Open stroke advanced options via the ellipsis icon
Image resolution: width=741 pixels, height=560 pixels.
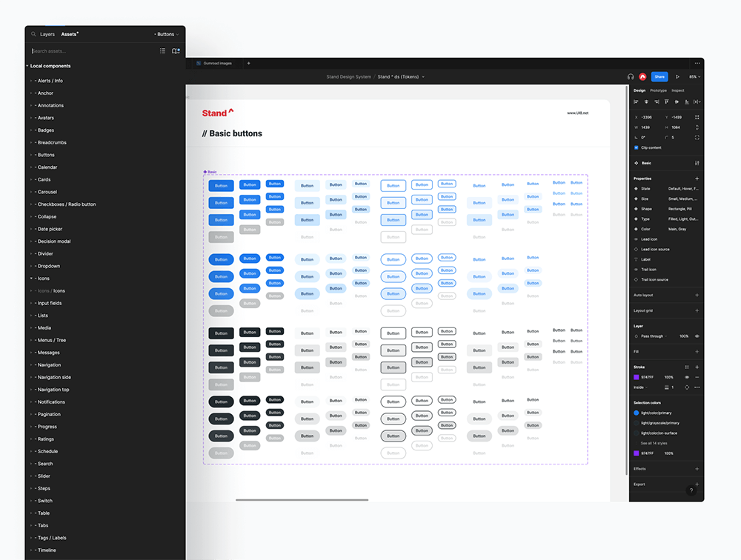pos(697,387)
